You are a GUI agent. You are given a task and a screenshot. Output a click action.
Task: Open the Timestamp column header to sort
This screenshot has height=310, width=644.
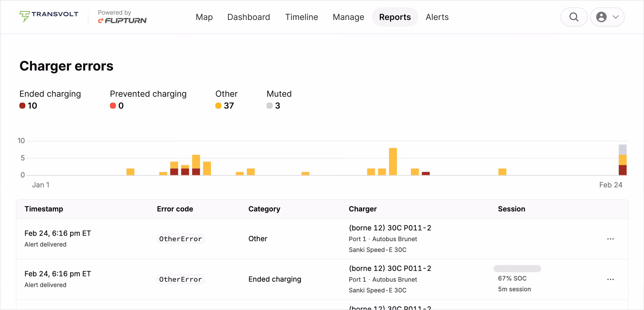pos(44,209)
